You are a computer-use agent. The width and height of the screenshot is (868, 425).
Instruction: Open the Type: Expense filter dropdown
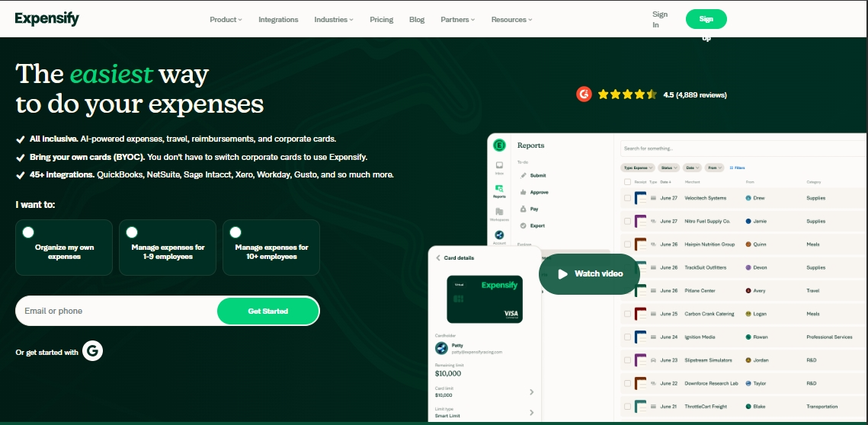[638, 168]
